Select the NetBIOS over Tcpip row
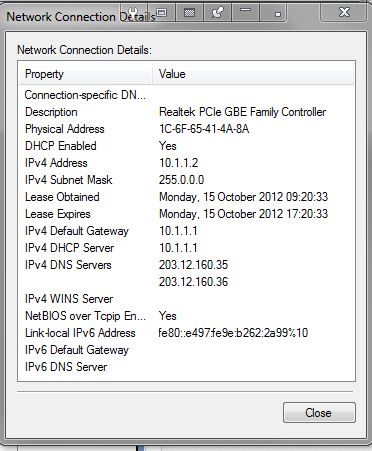This screenshot has height=451, width=372. (x=186, y=316)
